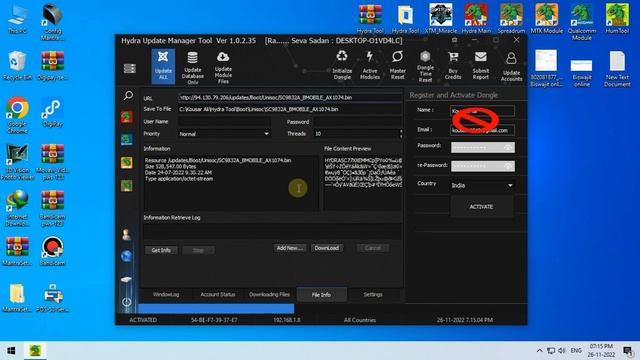
Task: Click the re-Password input field
Action: tap(482, 166)
